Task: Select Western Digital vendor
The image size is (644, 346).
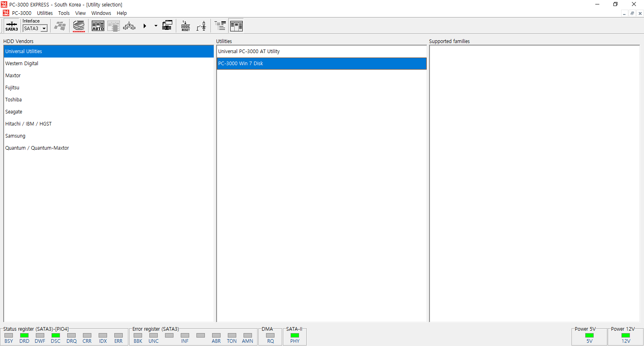Action: (109, 64)
